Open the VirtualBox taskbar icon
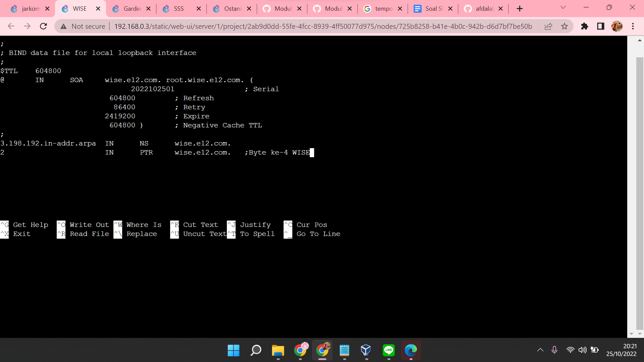644x362 pixels. point(366,351)
